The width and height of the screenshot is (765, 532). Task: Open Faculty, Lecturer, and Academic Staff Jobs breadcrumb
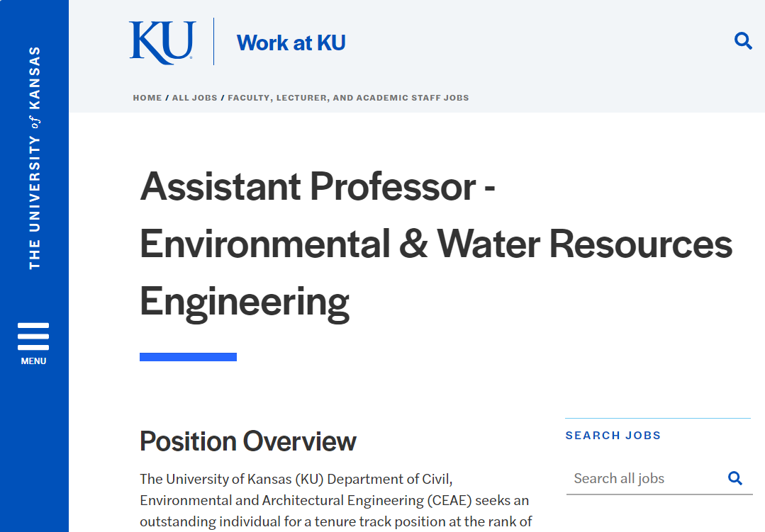(x=348, y=98)
